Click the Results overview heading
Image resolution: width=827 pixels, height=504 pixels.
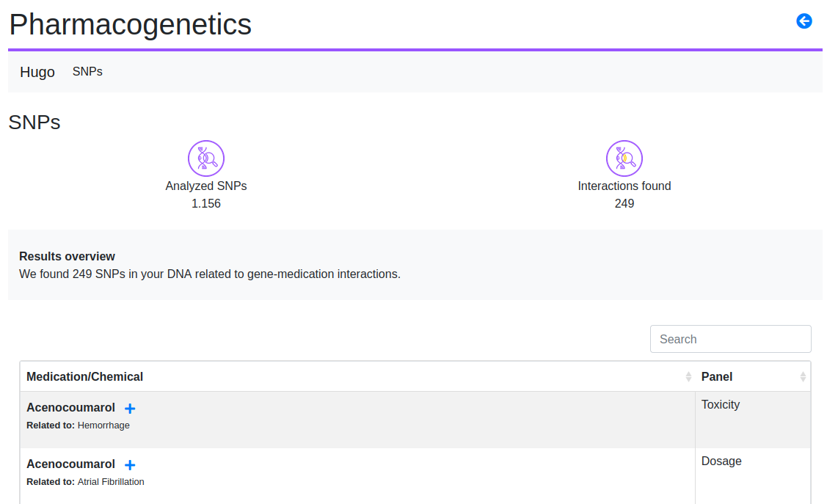[x=67, y=257]
